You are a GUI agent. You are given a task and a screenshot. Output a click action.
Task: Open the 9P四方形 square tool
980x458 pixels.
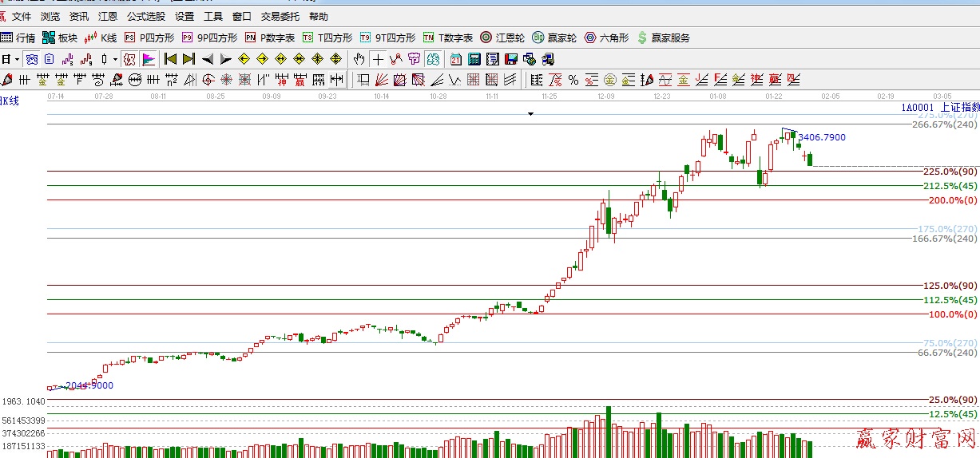pos(209,38)
